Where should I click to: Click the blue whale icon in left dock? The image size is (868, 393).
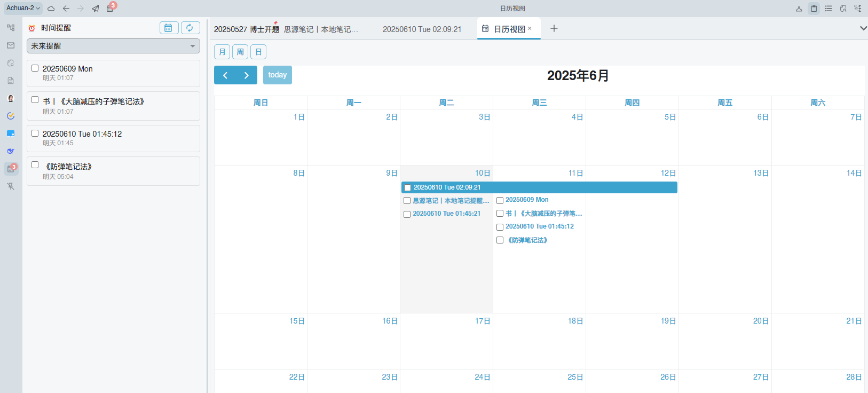tap(11, 151)
